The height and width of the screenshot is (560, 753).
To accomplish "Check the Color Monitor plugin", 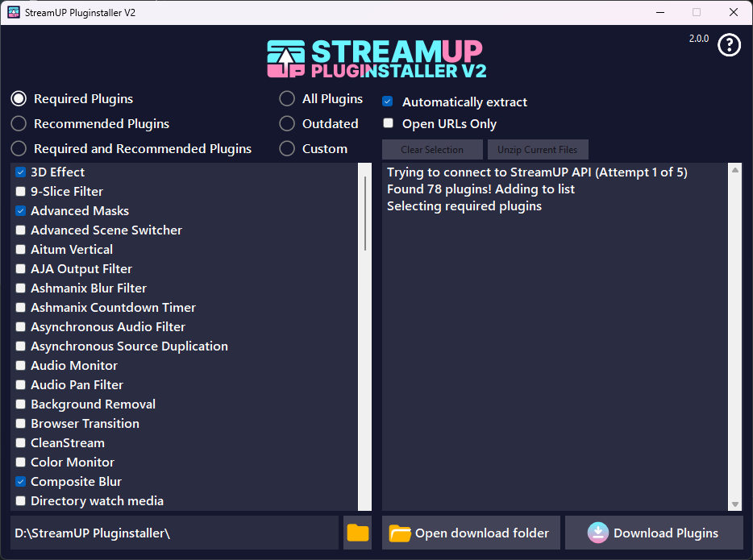I will point(21,463).
